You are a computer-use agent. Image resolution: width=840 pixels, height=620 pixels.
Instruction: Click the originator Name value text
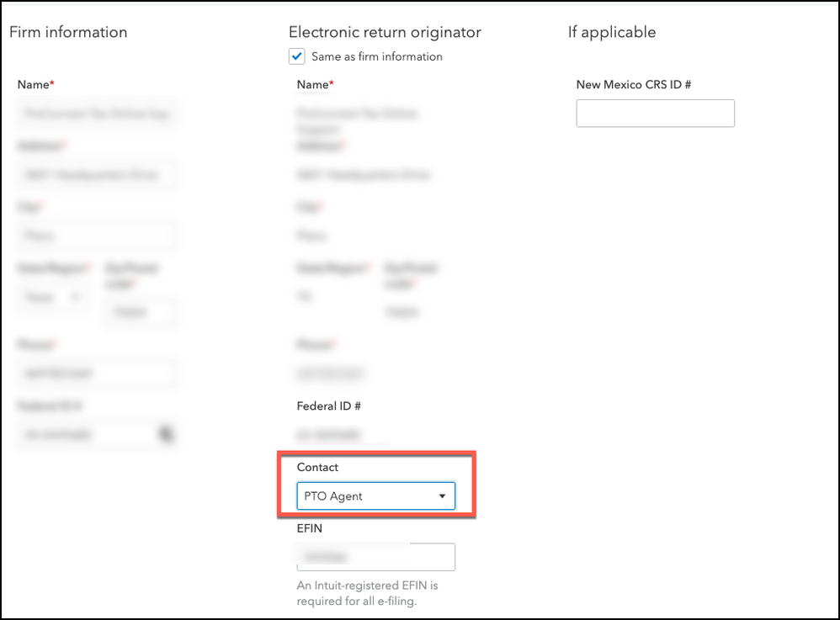coord(357,119)
